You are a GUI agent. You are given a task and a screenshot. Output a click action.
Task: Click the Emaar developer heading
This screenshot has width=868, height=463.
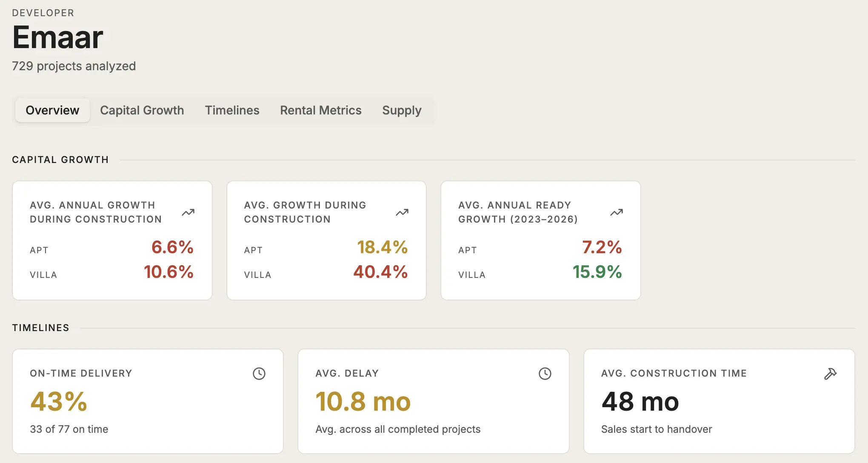point(58,37)
